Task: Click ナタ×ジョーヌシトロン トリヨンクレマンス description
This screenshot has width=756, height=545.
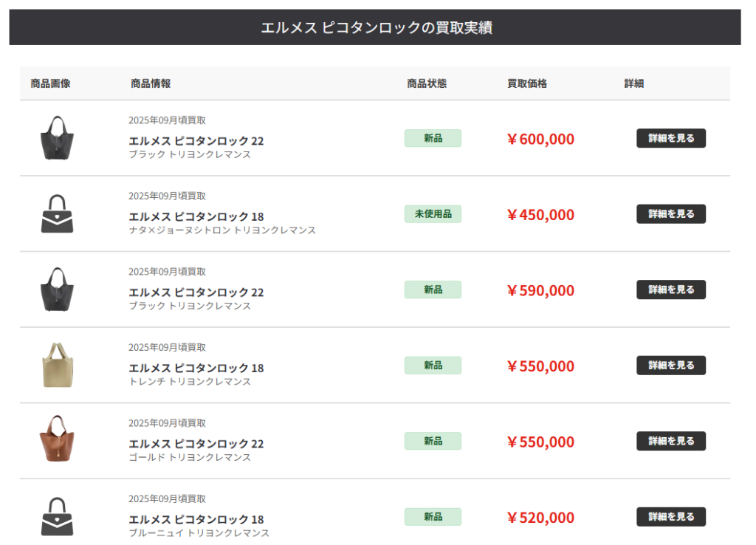Action: coord(222,230)
